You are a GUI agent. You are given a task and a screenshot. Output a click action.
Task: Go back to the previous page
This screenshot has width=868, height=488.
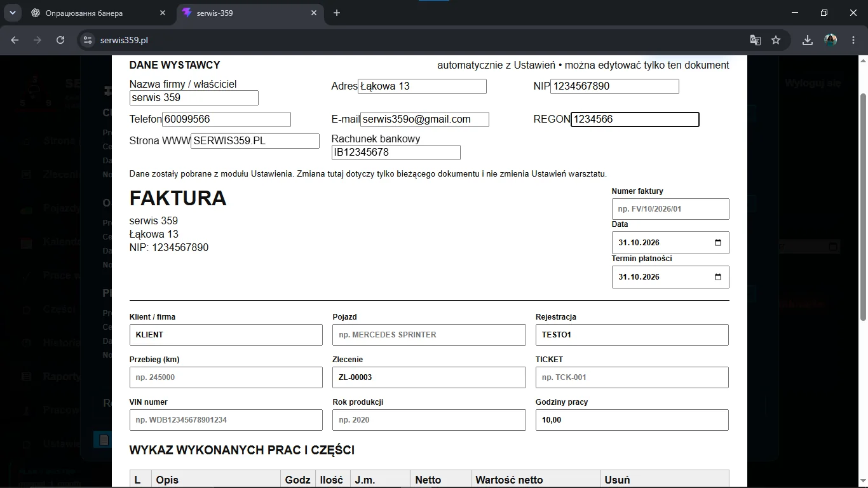click(x=15, y=40)
